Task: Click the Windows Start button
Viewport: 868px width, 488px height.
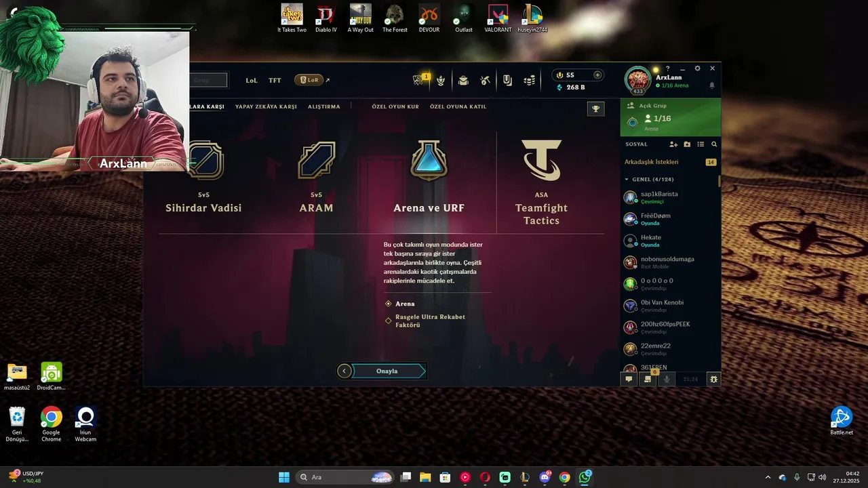Action: pyautogui.click(x=284, y=477)
